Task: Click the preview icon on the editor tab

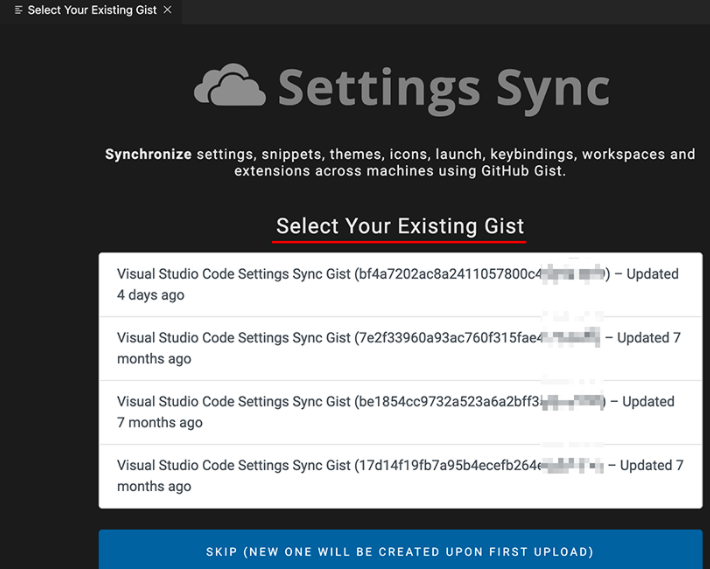Action: pyautogui.click(x=19, y=10)
